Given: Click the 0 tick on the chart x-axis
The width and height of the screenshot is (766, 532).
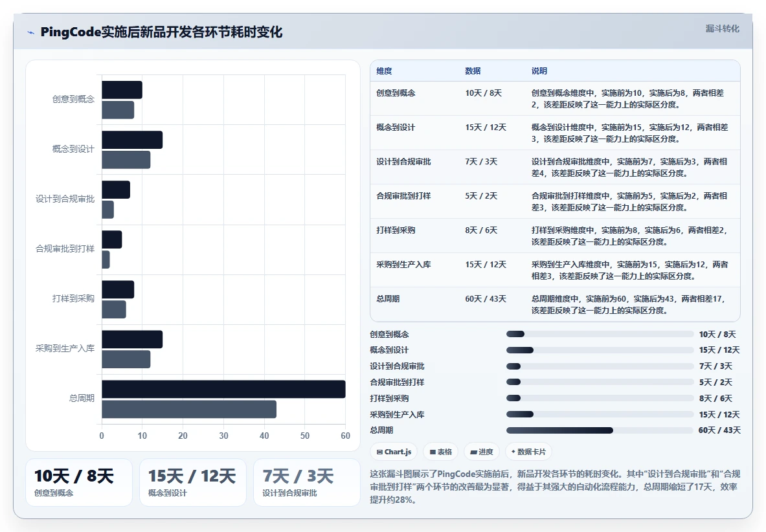Looking at the screenshot, I should (102, 436).
